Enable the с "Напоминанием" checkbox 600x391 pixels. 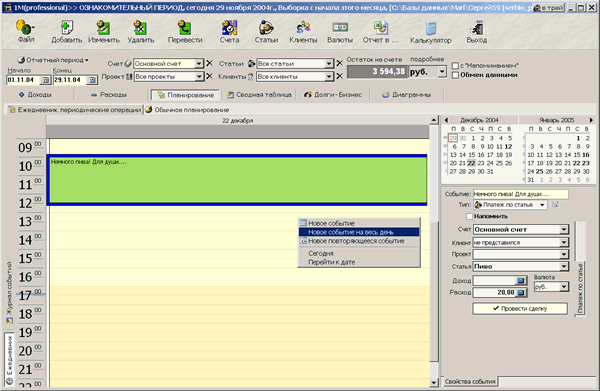(455, 66)
